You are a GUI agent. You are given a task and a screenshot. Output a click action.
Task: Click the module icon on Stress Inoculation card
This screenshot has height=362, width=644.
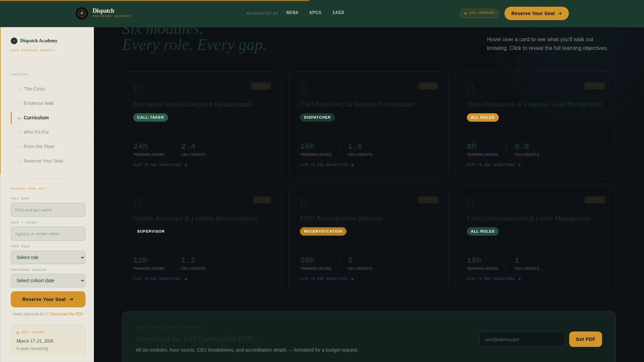pos(470,88)
